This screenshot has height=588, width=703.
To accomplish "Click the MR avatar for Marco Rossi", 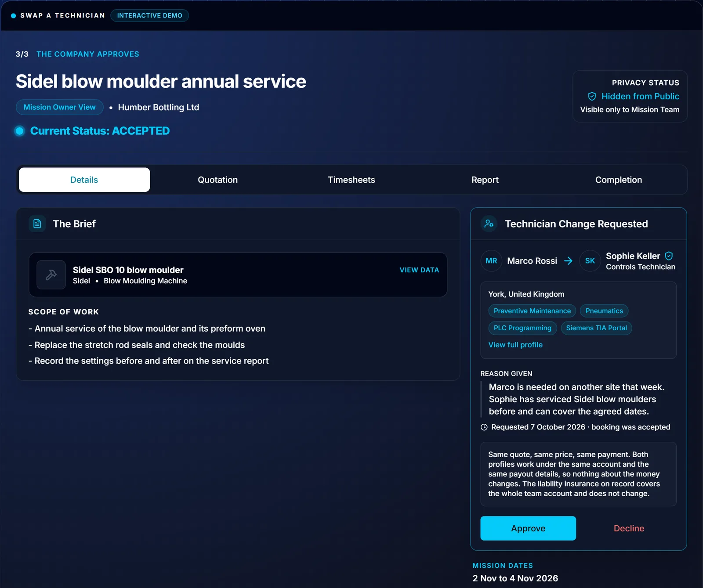I will [491, 261].
